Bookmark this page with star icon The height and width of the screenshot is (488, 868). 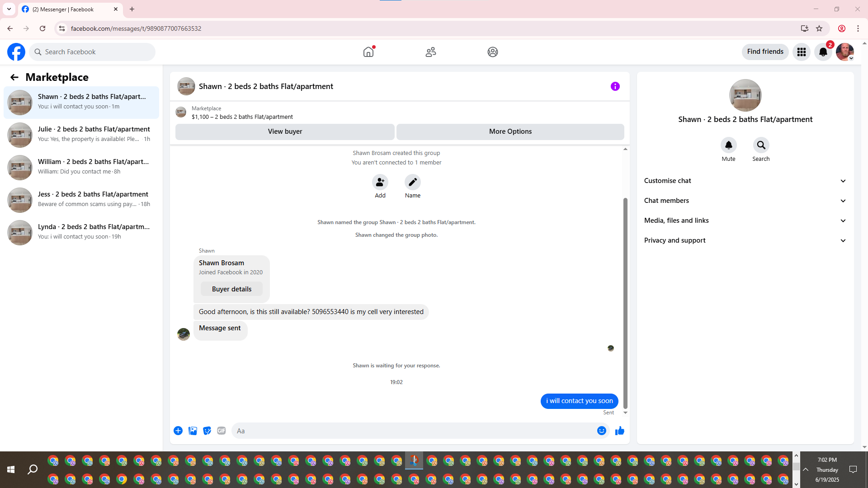pyautogui.click(x=819, y=28)
